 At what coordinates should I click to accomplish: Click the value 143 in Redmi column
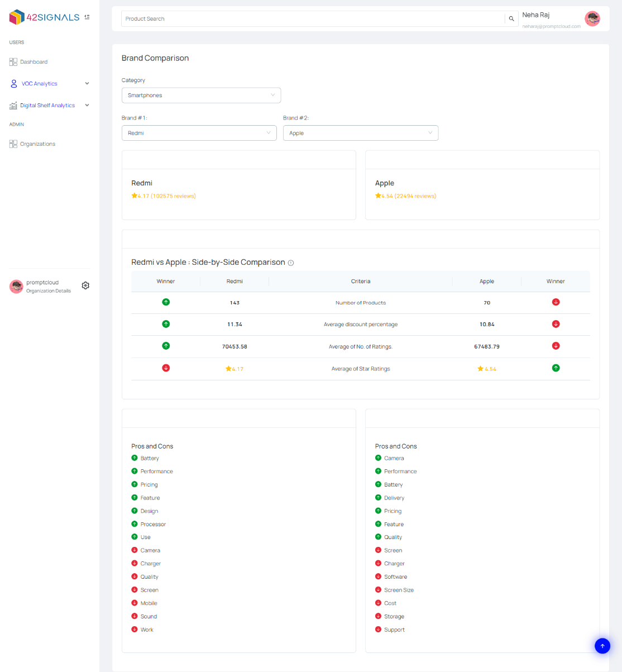[x=235, y=303]
